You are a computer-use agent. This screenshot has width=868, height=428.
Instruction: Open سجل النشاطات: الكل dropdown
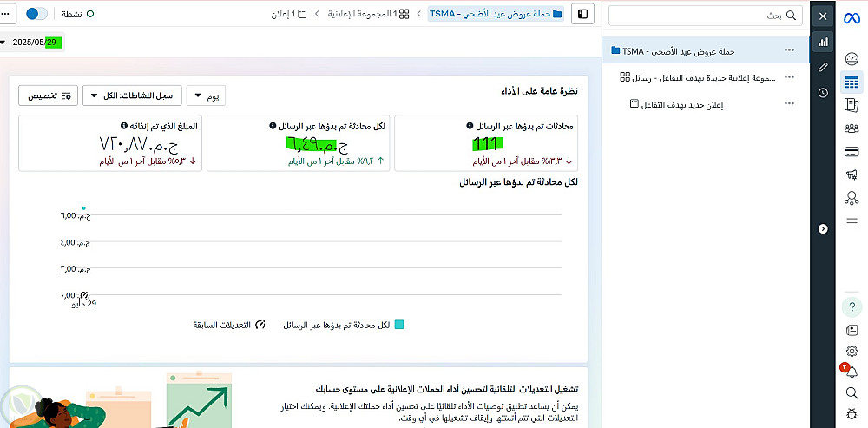coord(132,95)
